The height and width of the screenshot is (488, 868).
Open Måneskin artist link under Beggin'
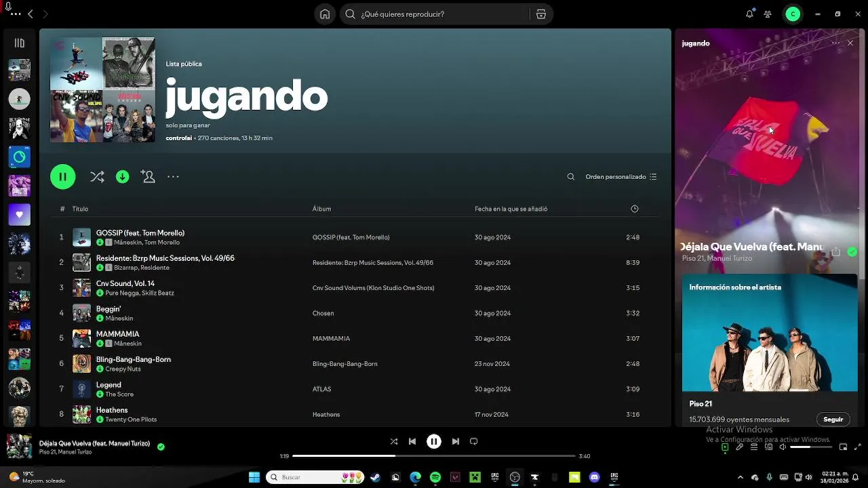119,319
